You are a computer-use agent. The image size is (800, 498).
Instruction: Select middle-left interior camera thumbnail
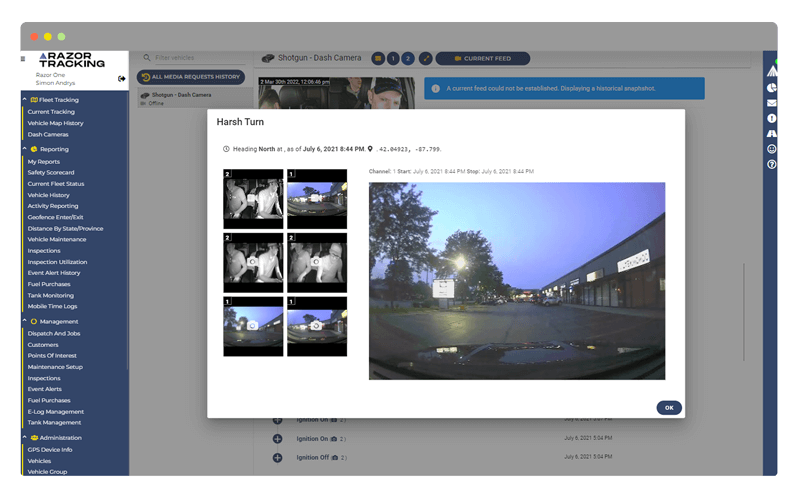253,263
